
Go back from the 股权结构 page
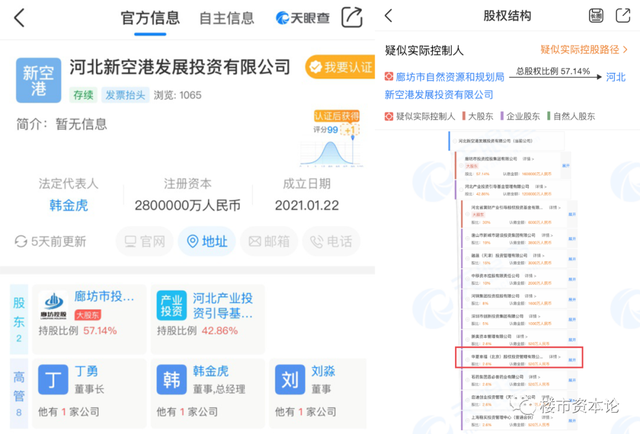(389, 16)
